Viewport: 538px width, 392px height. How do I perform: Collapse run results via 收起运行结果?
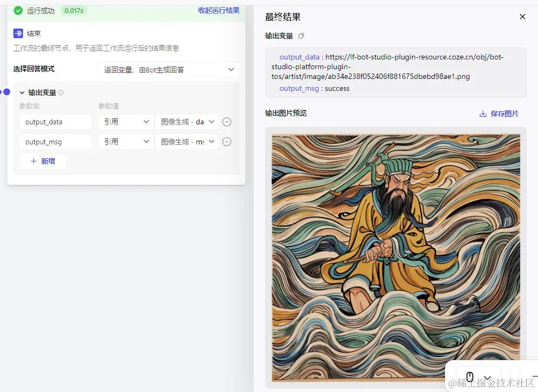[218, 10]
